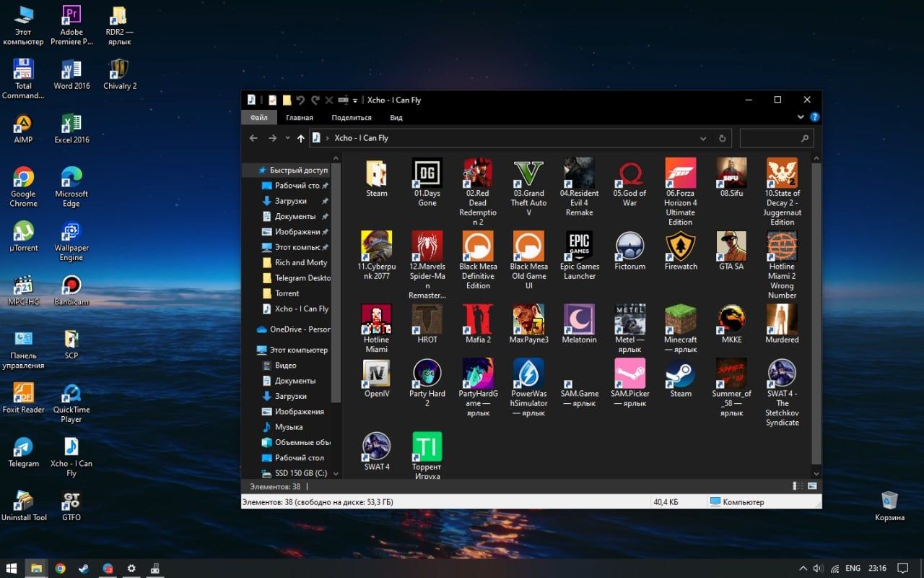The width and height of the screenshot is (924, 578).
Task: Click the address bar path Xcho - I Can Fly
Action: [361, 138]
